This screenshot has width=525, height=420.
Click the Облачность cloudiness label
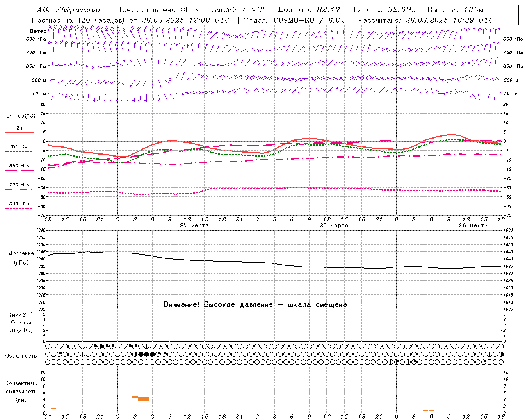tap(21, 356)
